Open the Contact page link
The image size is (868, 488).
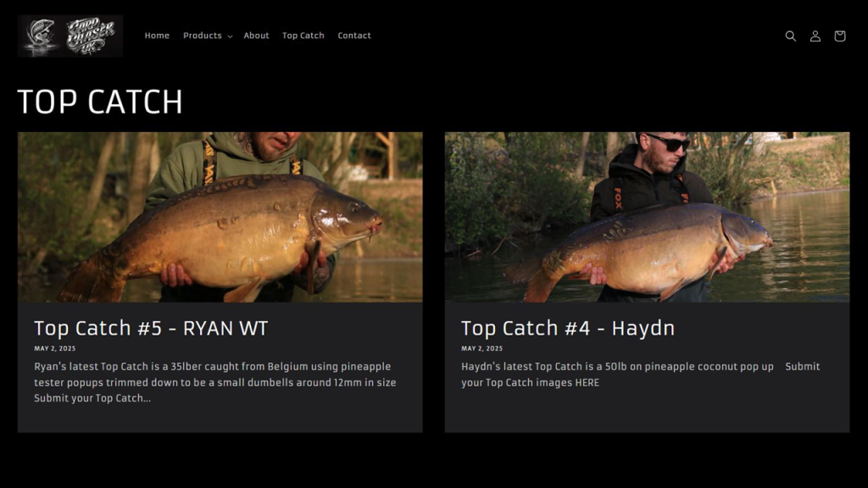pyautogui.click(x=354, y=36)
